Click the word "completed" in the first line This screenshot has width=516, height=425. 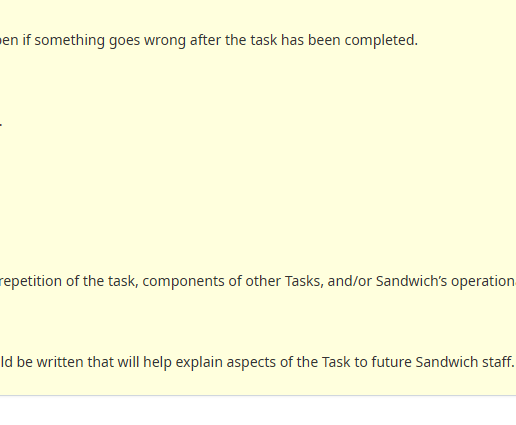click(381, 40)
